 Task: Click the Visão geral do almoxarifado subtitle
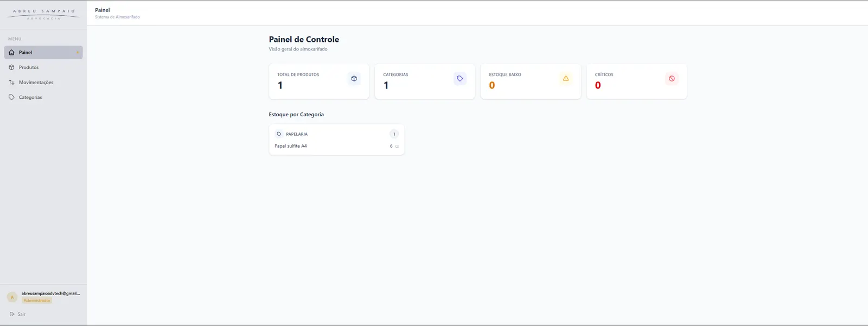tap(298, 49)
